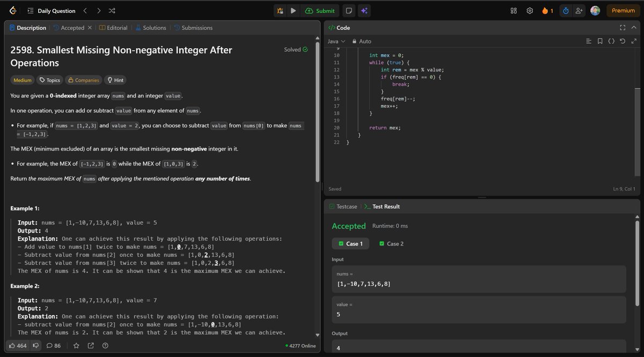The height and width of the screenshot is (357, 644).
Task: Expand editor with diagonal arrows icon
Action: click(x=634, y=41)
